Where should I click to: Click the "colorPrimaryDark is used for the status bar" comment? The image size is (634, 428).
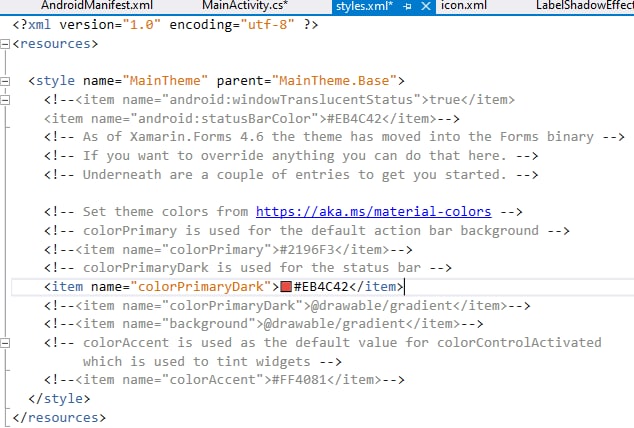[248, 268]
